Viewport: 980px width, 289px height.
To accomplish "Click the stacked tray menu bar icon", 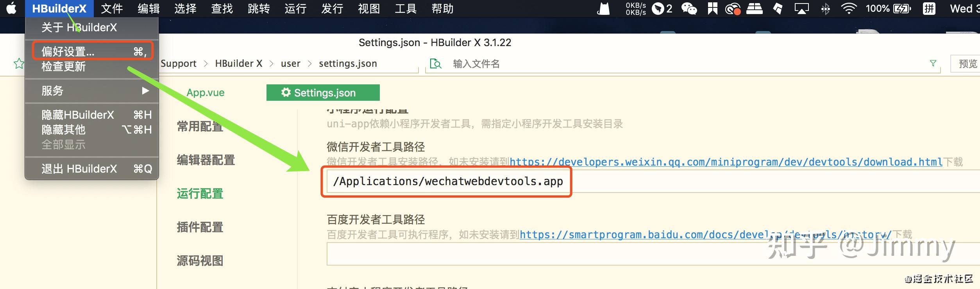I will pyautogui.click(x=755, y=9).
